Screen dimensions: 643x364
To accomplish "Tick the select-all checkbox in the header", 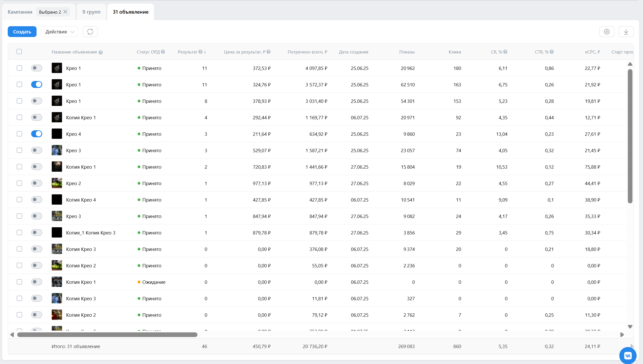I will click(19, 52).
